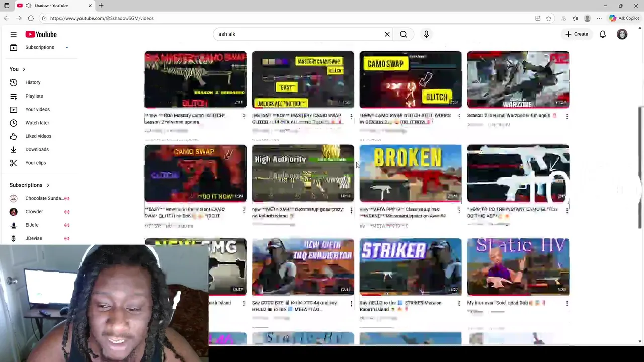
Task: Start voice search with the microphone
Action: [426, 34]
